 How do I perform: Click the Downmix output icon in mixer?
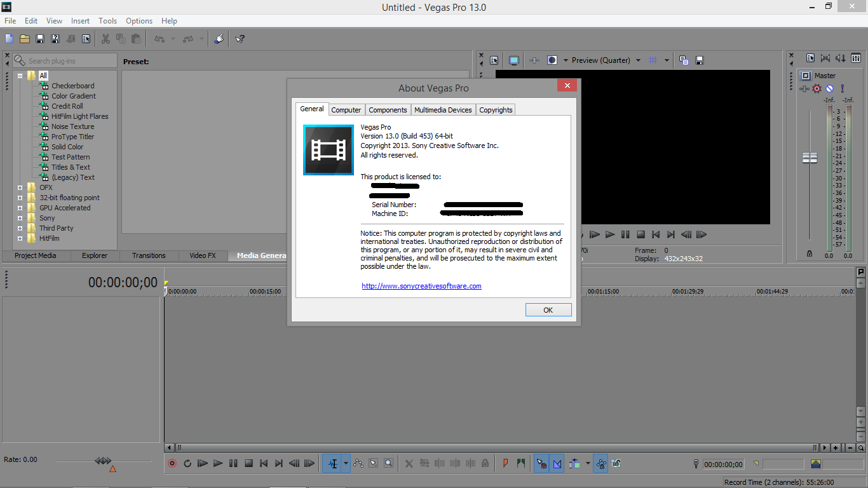[x=825, y=58]
